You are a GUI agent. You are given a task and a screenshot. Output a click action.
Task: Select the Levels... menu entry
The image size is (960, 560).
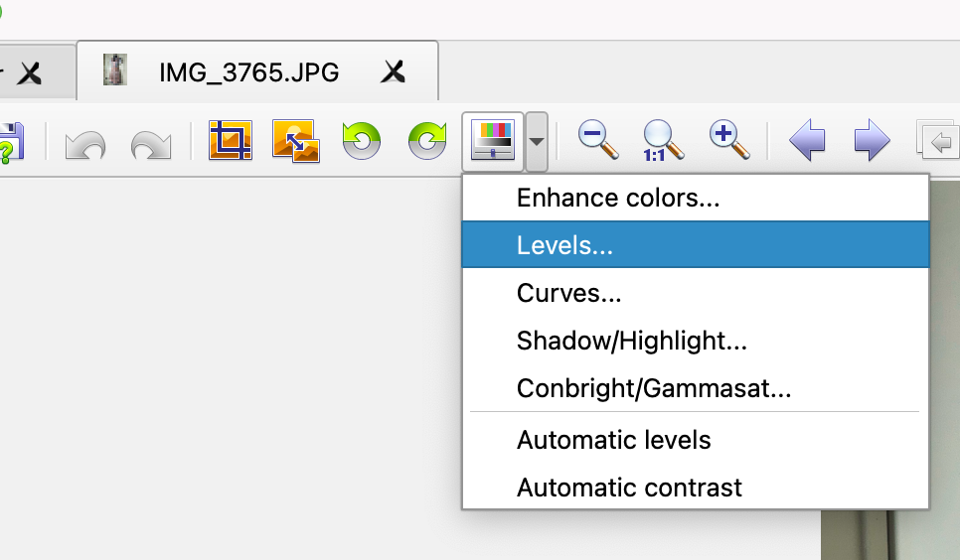pos(696,245)
